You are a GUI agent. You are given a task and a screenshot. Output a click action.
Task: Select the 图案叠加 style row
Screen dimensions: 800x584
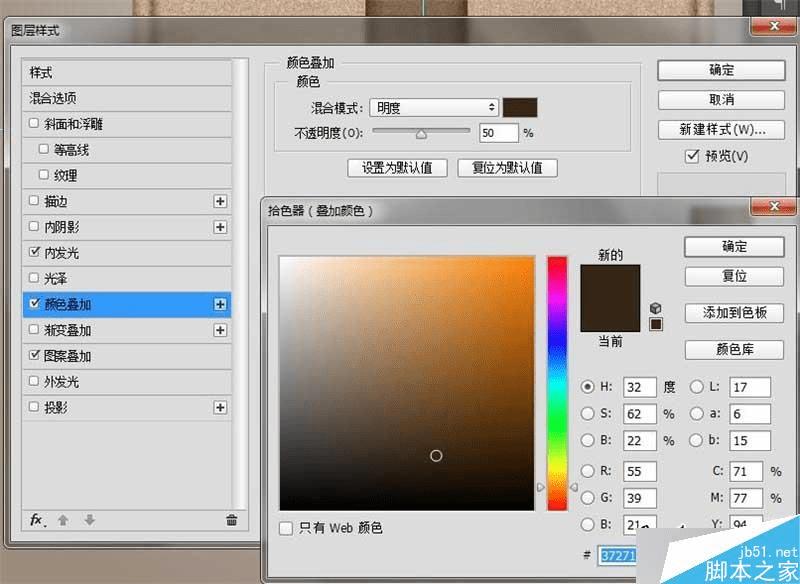pyautogui.click(x=127, y=356)
